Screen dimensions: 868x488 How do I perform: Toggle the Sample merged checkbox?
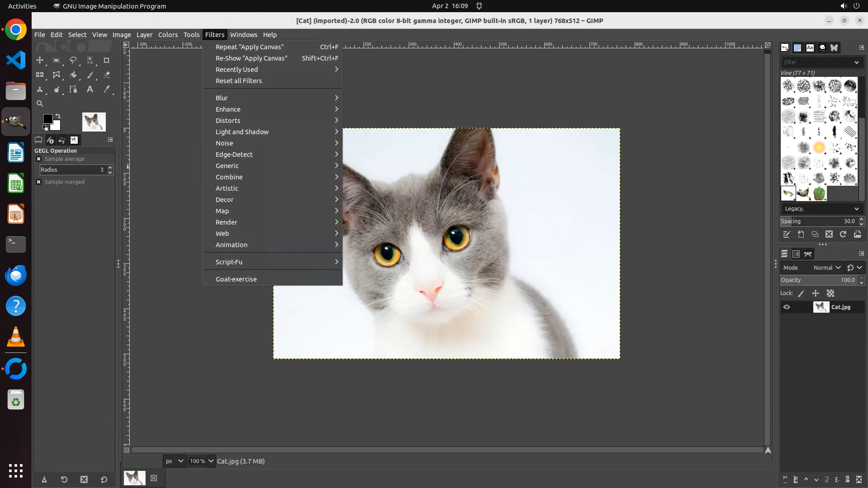(38, 182)
